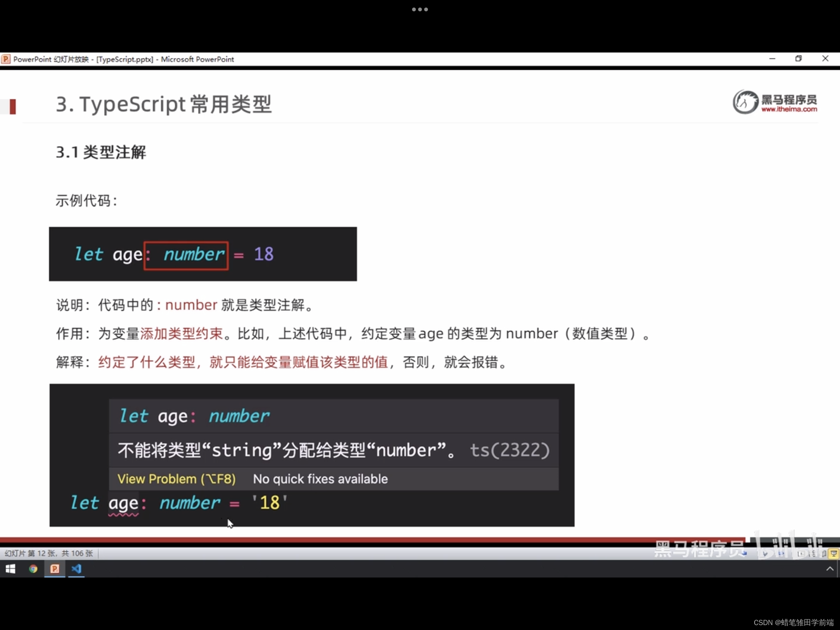Click 'View Problem' in the error tooltip
This screenshot has height=630, width=840.
click(176, 479)
